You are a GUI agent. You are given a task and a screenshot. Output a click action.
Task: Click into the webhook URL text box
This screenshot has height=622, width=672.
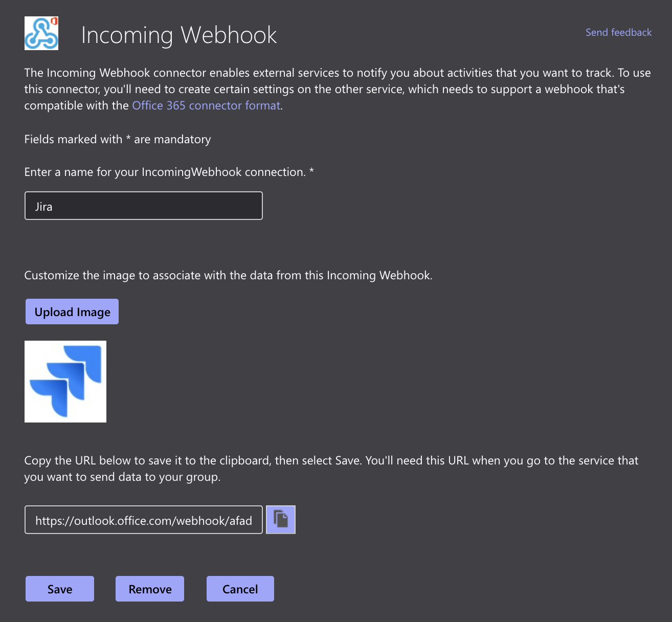click(x=144, y=520)
